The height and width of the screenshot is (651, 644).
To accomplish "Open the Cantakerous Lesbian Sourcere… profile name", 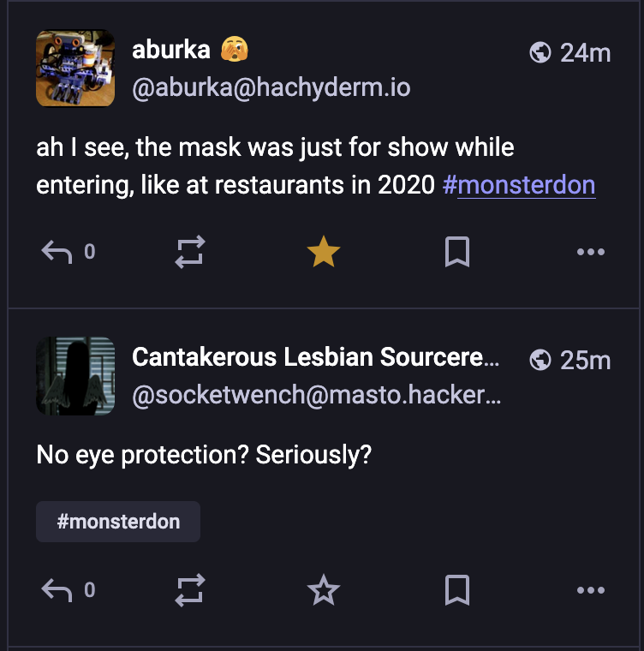I will (x=315, y=357).
